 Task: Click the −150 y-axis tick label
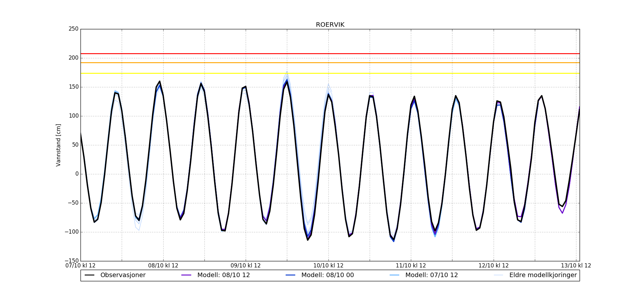[71, 261]
